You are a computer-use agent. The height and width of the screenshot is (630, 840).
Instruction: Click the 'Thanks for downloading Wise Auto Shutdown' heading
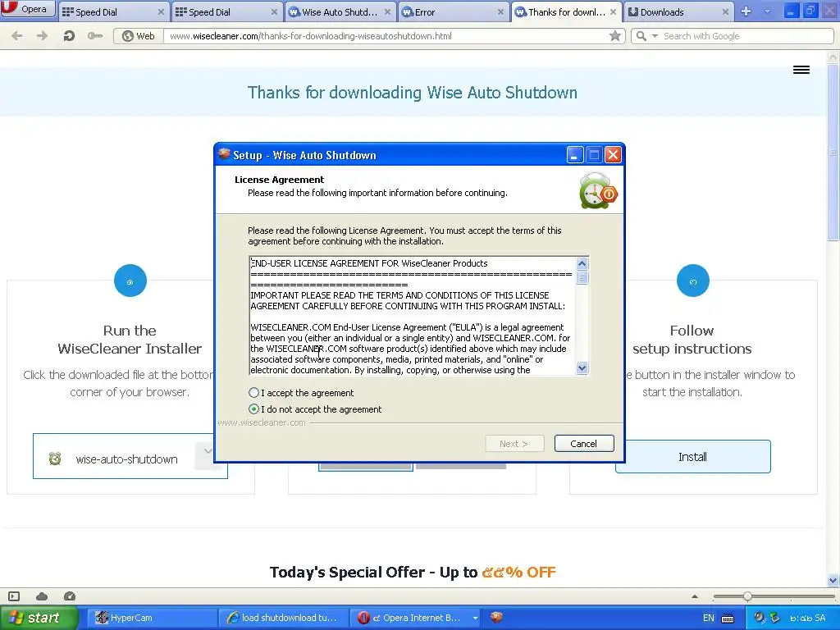click(x=413, y=93)
